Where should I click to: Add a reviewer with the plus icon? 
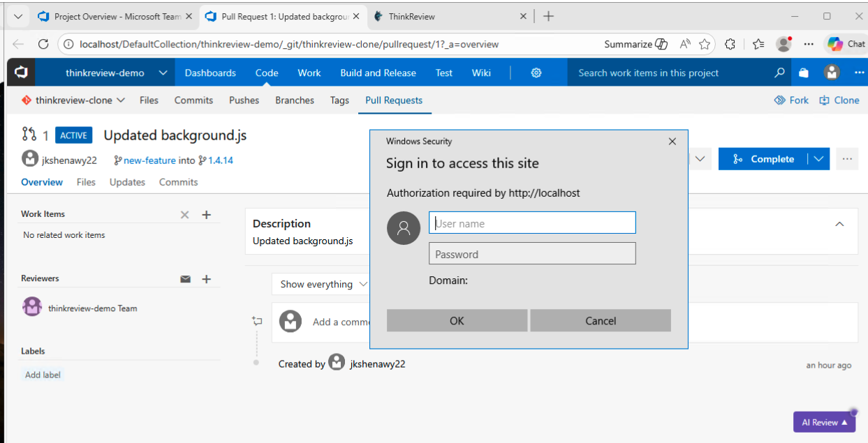pos(206,279)
